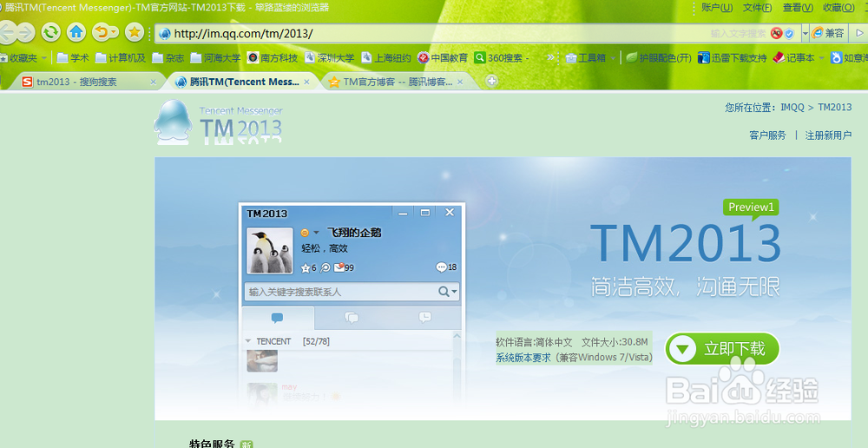This screenshot has width=868, height=448.
Task: Open the 深圳大学 bookmark
Action: coord(329,57)
